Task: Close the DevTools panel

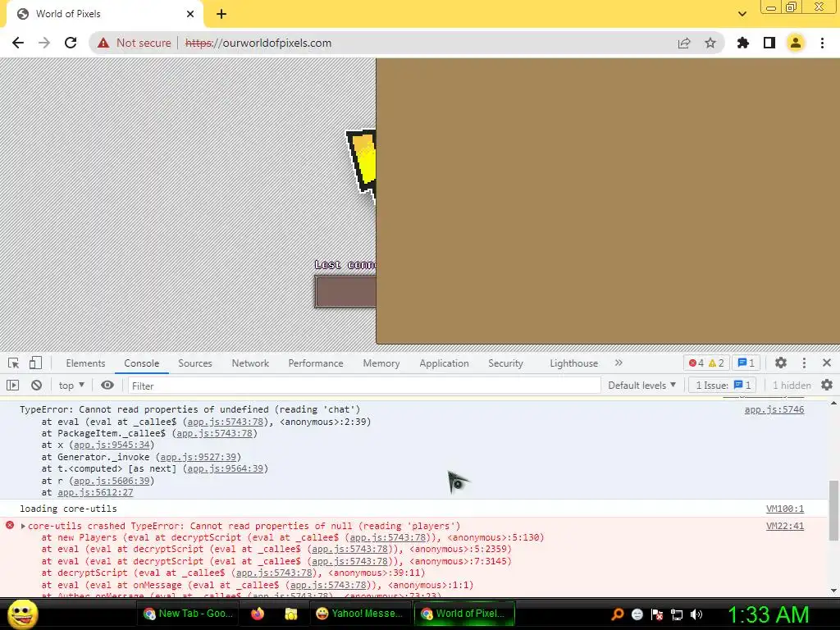Action: (x=827, y=363)
